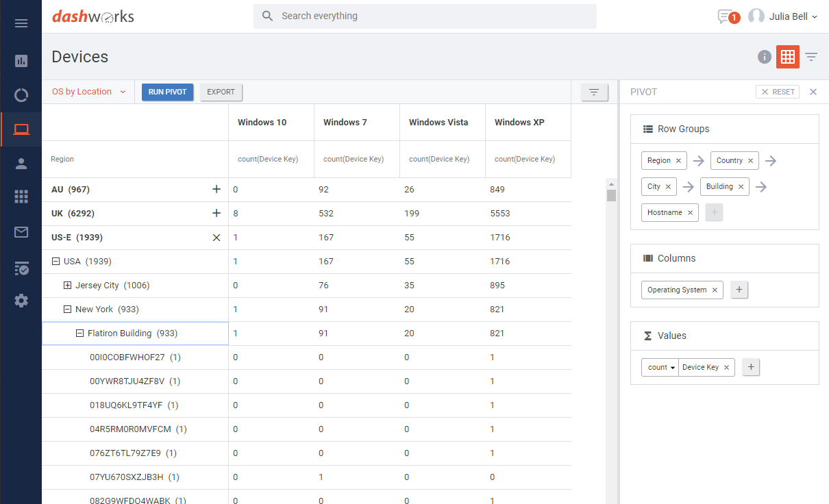The image size is (829, 504).
Task: Click the UK Windows XP value 5553
Action: click(499, 214)
